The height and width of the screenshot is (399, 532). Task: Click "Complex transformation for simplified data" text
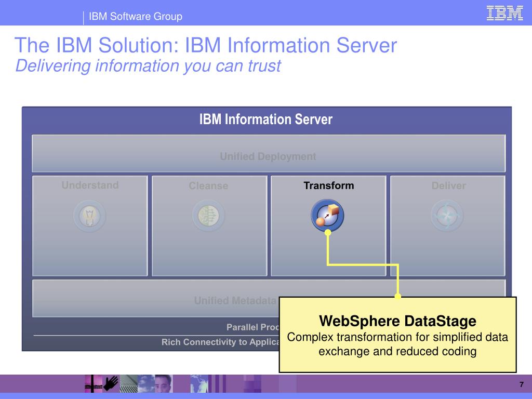[397, 337]
